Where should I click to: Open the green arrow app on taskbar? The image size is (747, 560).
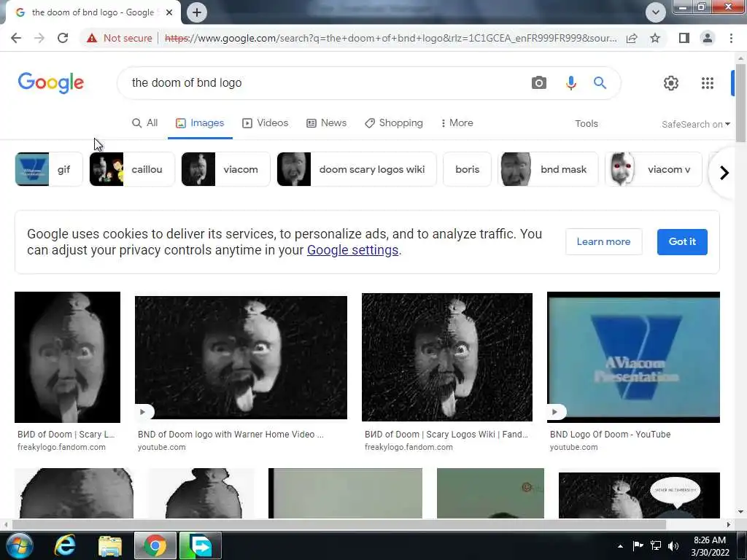(x=200, y=545)
